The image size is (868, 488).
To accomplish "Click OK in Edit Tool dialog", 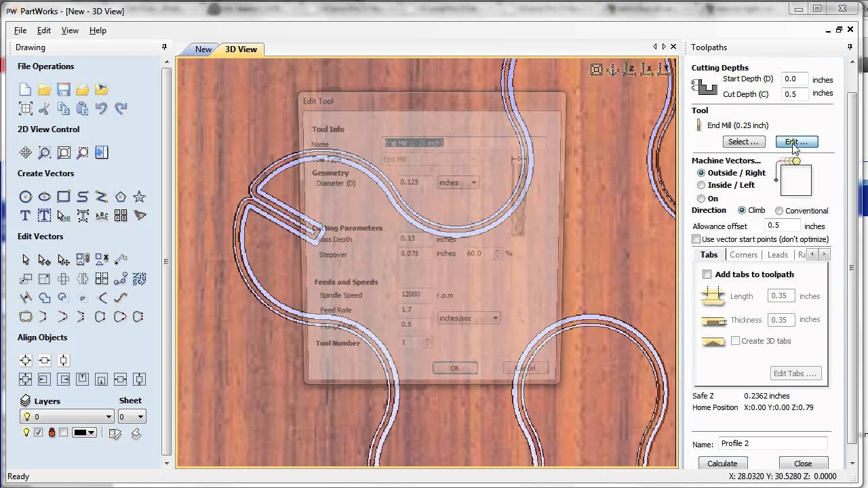I will click(x=454, y=368).
